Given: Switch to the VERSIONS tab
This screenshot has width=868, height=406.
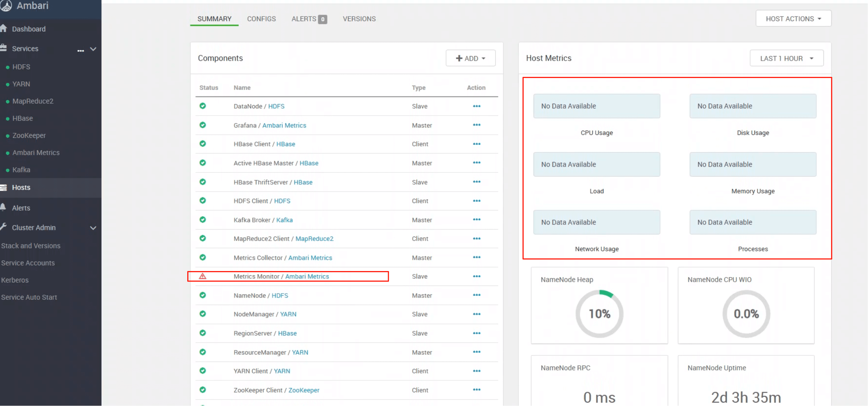Looking at the screenshot, I should click(x=359, y=19).
